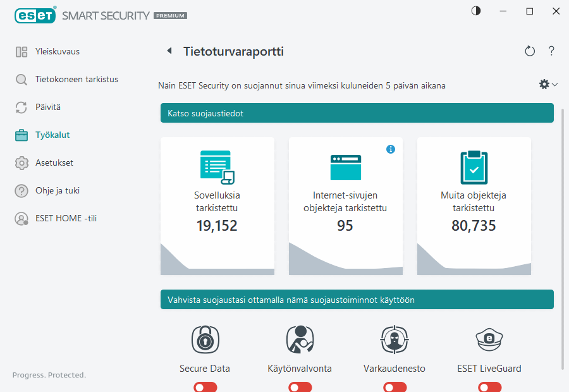569x392 pixels.
Task: Go back using the arrow near Tietoturvaportti
Action: pyautogui.click(x=168, y=49)
